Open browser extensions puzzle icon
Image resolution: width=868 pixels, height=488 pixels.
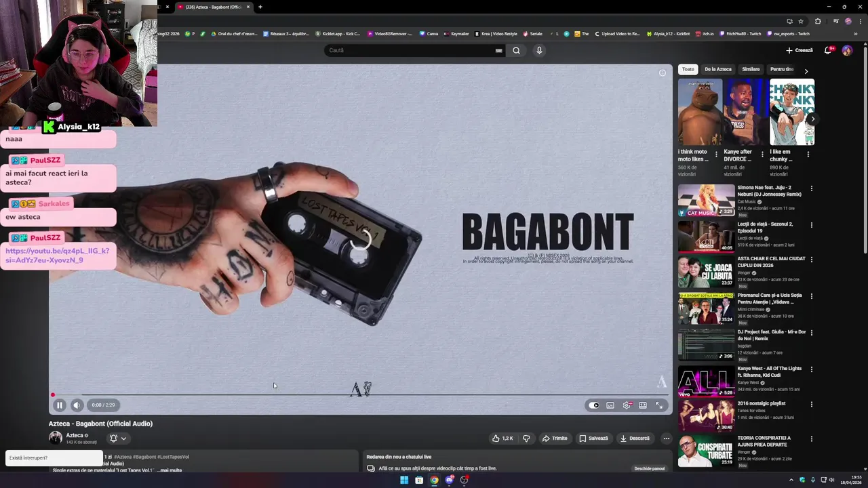pos(818,21)
